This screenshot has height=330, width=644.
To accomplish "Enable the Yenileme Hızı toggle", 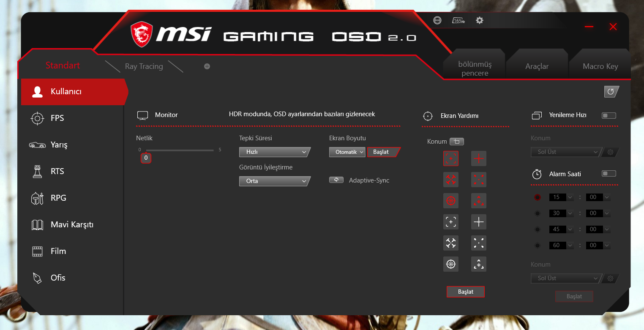I will tap(609, 115).
